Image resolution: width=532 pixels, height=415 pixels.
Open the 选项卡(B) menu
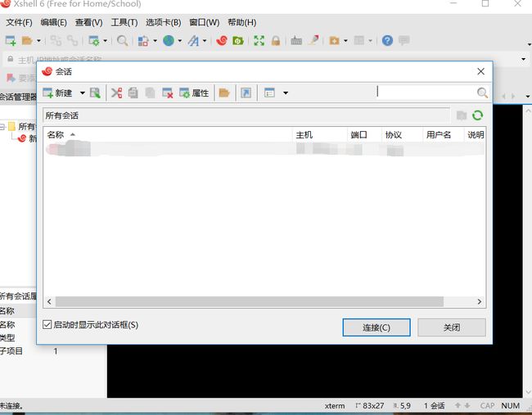tap(163, 22)
